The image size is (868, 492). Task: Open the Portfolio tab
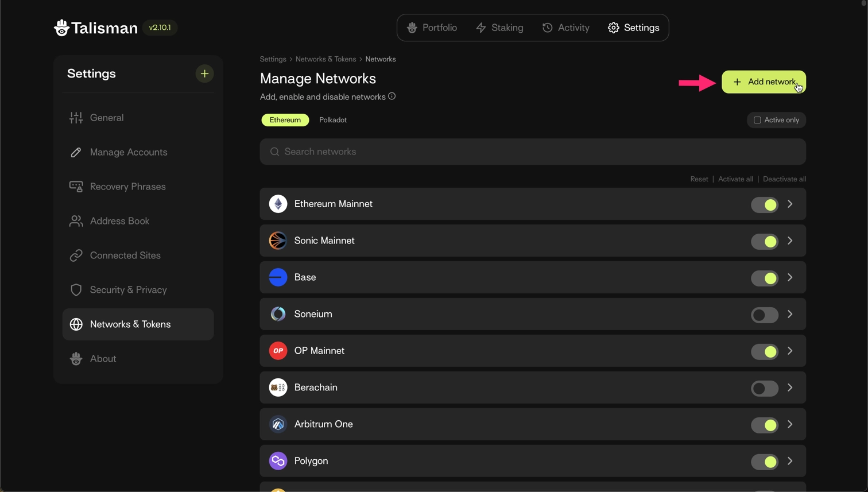point(432,28)
